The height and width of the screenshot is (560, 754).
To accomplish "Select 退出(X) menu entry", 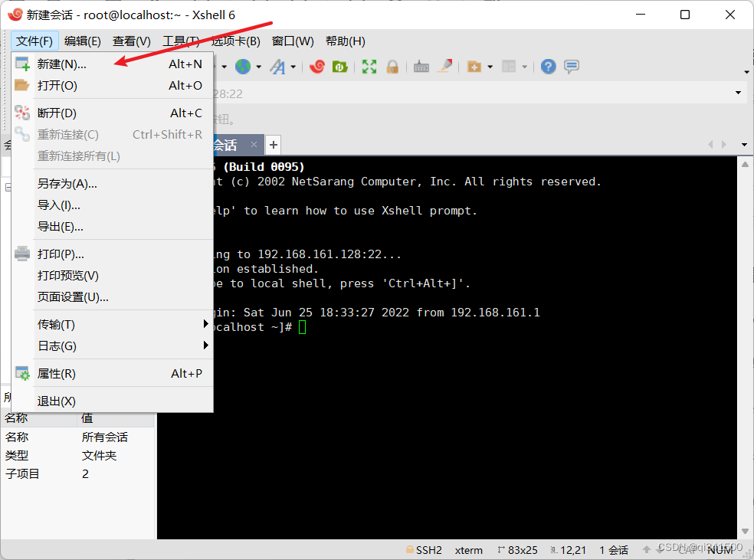I will [113, 401].
